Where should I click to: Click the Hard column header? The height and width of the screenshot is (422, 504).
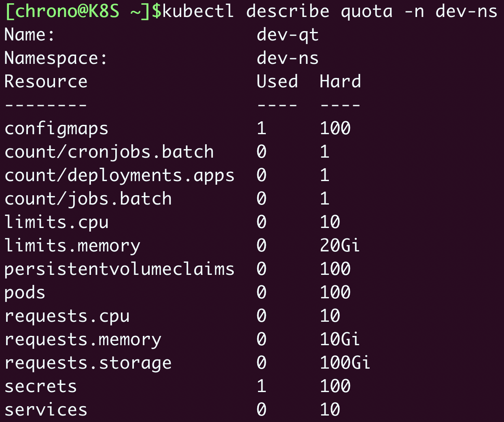coord(340,82)
